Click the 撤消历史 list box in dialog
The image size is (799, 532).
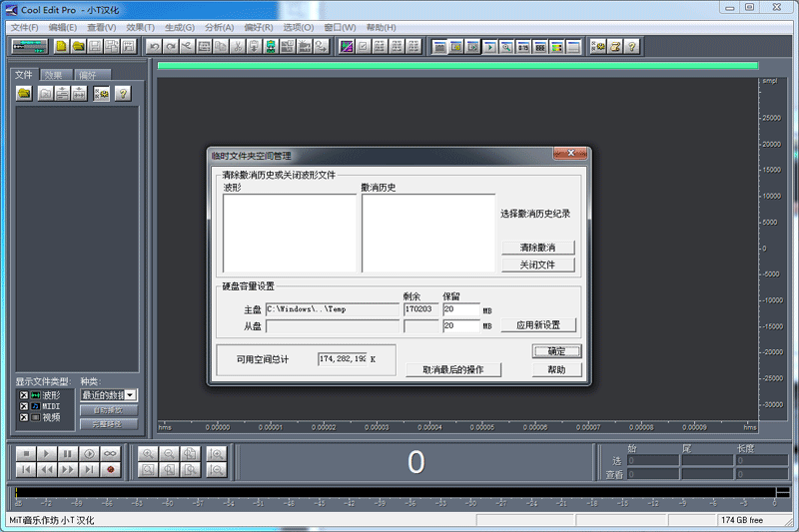(x=428, y=234)
